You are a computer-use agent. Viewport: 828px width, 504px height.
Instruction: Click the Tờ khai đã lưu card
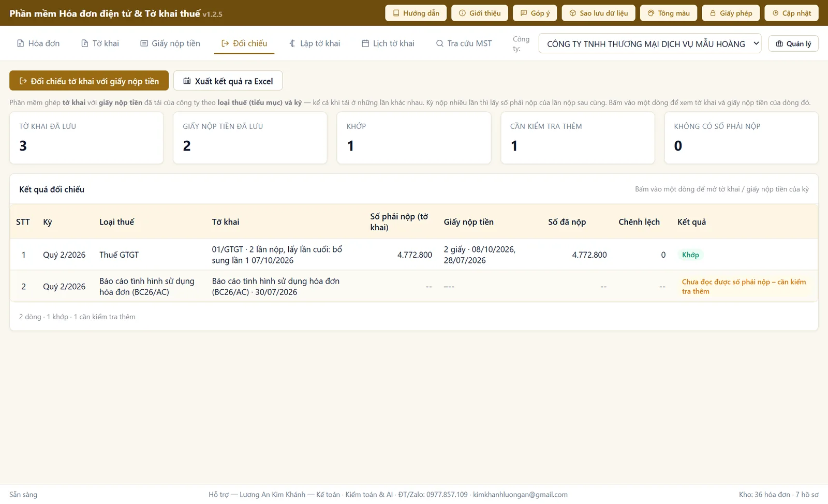(86, 138)
